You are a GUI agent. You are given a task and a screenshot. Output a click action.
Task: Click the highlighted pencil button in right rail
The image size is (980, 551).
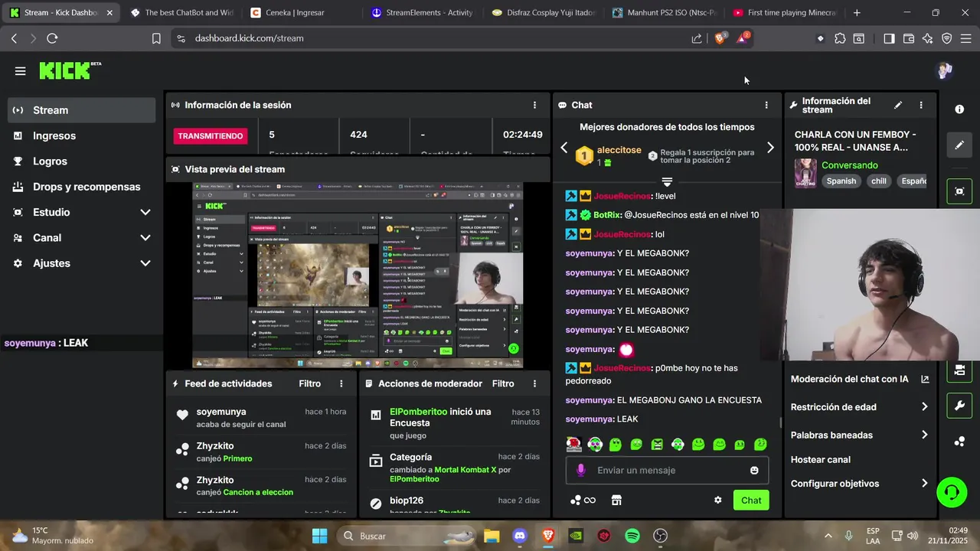click(x=959, y=145)
